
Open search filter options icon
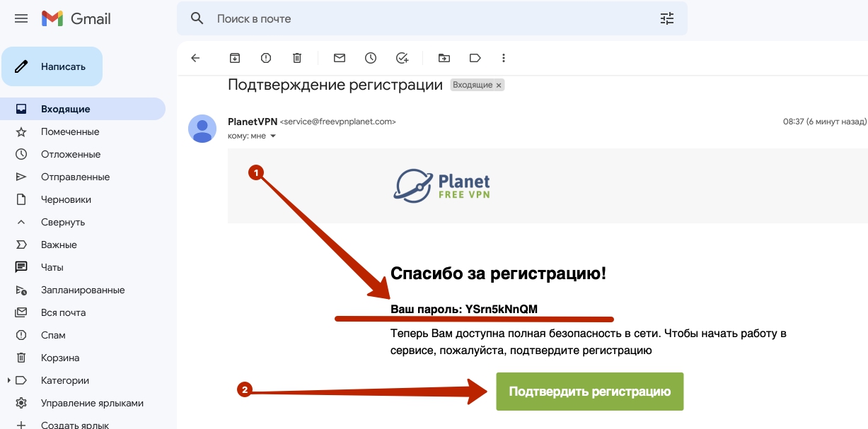666,18
